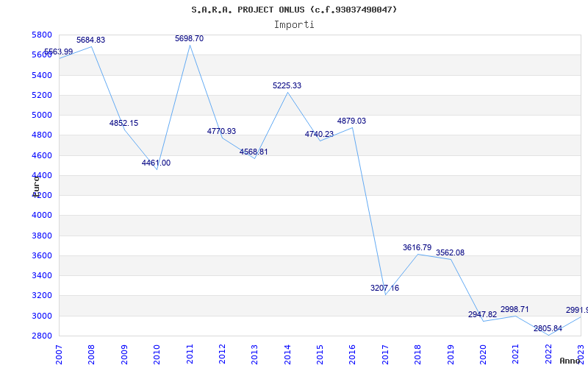This screenshot has width=588, height=368.
Task: Select data label 4879.03
Action: 352,121
